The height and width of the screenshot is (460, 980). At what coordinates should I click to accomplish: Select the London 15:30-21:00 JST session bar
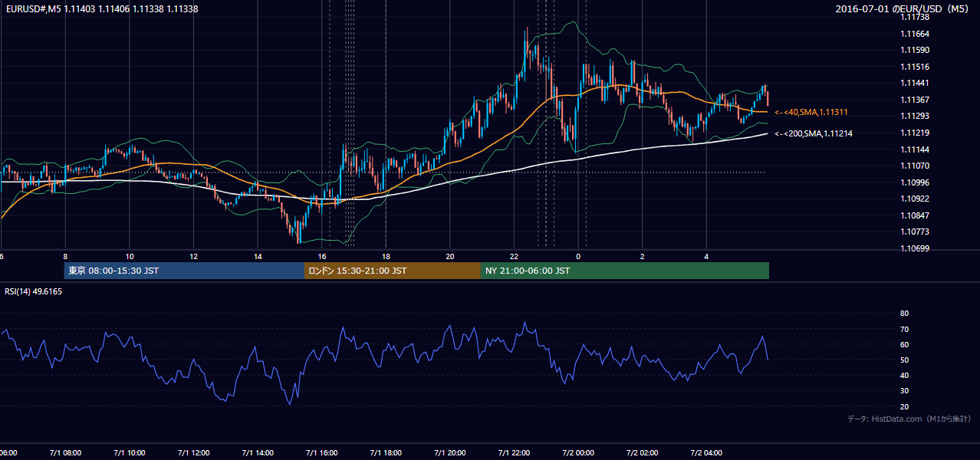point(393,271)
